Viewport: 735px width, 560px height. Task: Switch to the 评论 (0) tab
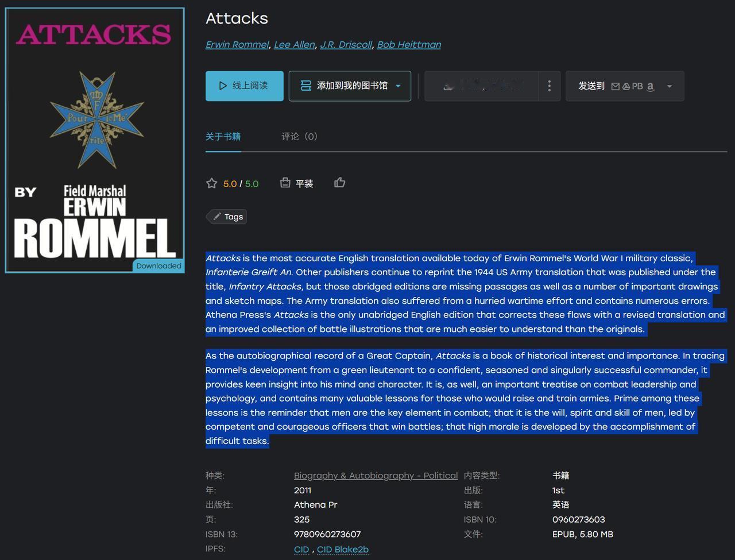pos(299,136)
